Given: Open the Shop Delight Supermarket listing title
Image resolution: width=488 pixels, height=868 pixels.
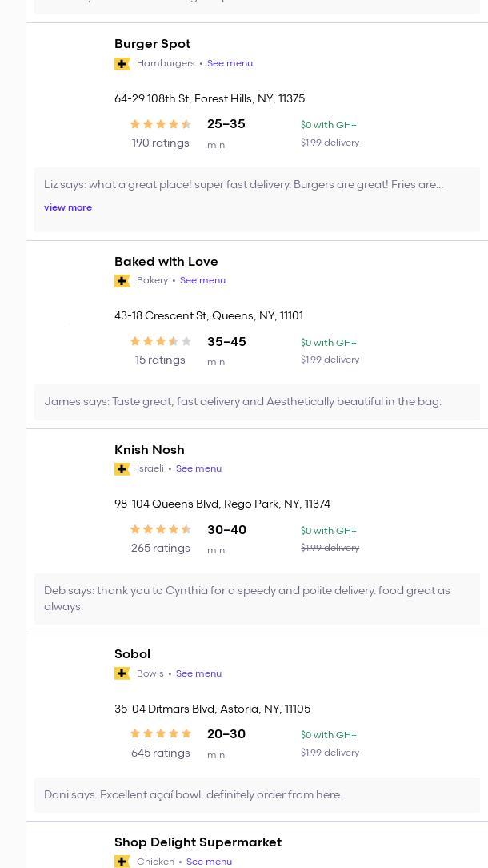Looking at the screenshot, I should click(198, 842).
